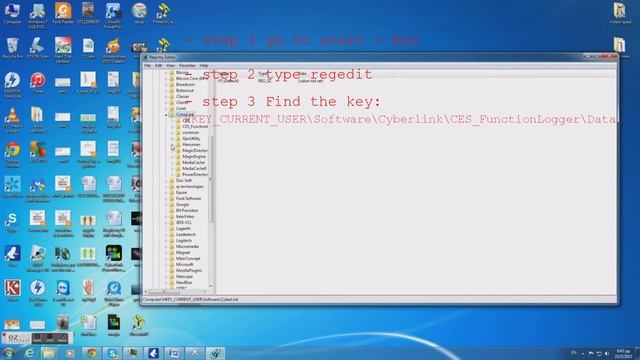Screen dimensions: 640x360
Task: Select the PowerDirector key
Action: coord(195,174)
